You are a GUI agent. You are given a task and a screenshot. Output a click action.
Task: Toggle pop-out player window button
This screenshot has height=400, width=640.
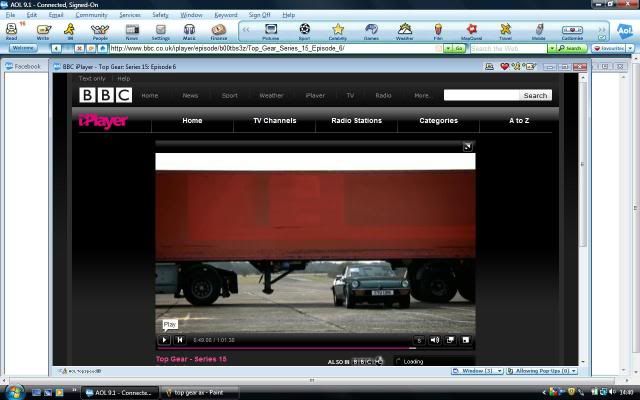coord(450,340)
